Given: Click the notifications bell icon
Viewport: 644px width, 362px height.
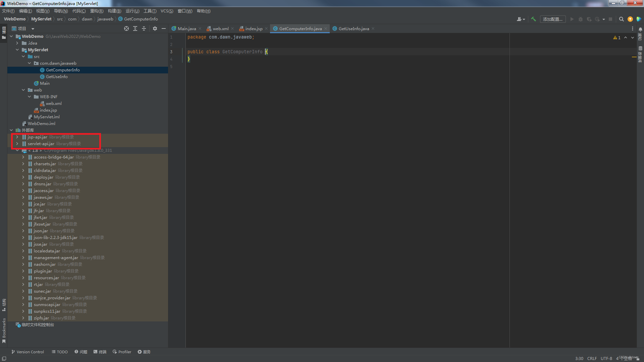Looking at the screenshot, I should 640,29.
